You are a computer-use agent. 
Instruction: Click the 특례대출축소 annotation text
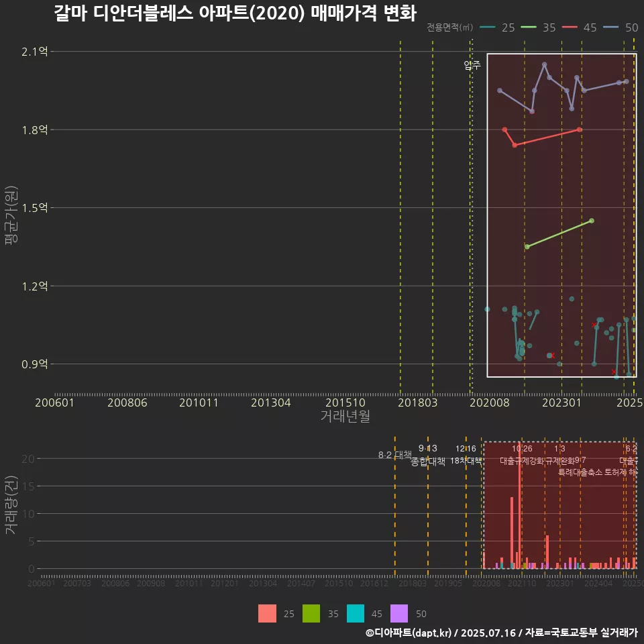580,472
